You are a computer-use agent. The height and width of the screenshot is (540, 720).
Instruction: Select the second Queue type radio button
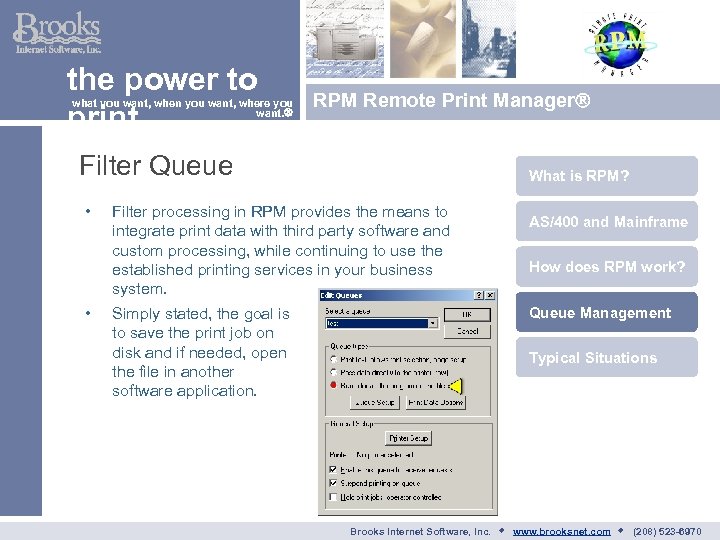[x=334, y=372]
